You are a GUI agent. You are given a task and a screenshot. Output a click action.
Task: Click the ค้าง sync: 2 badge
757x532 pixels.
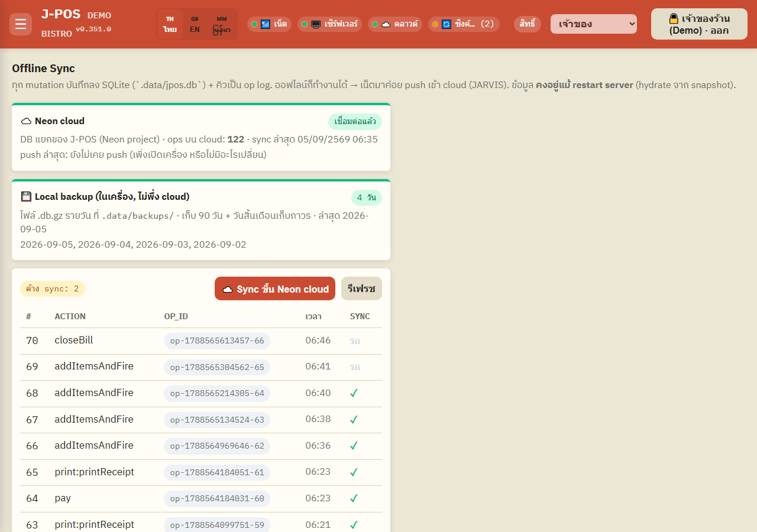53,288
